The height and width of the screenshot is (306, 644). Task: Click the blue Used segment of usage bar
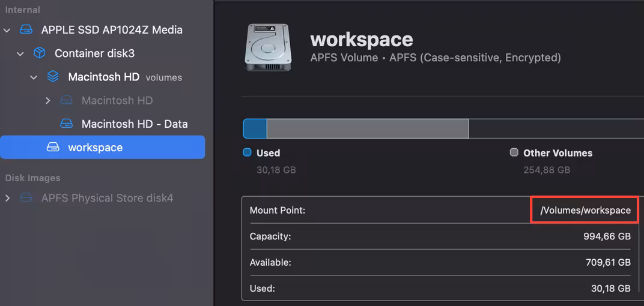click(255, 128)
